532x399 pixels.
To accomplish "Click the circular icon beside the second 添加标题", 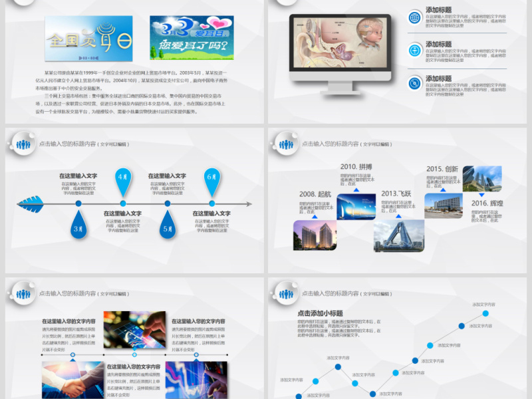I will [414, 50].
